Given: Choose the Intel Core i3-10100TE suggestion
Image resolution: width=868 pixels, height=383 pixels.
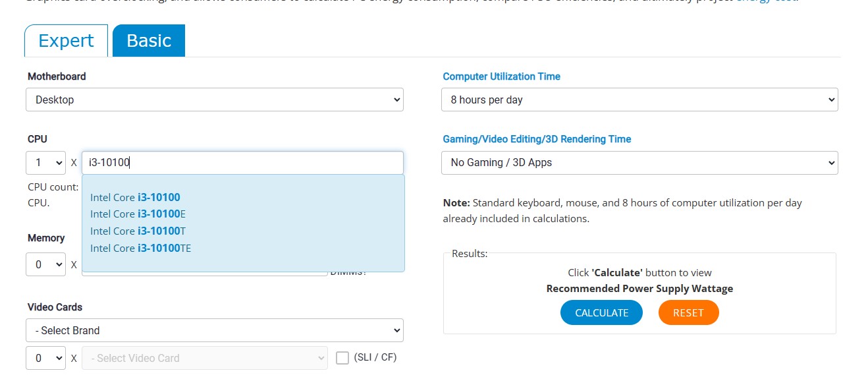Looking at the screenshot, I should pyautogui.click(x=141, y=249).
